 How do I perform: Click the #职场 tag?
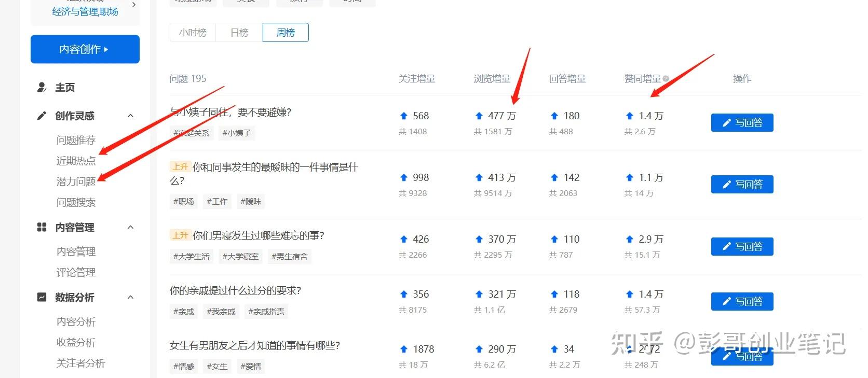[183, 202]
